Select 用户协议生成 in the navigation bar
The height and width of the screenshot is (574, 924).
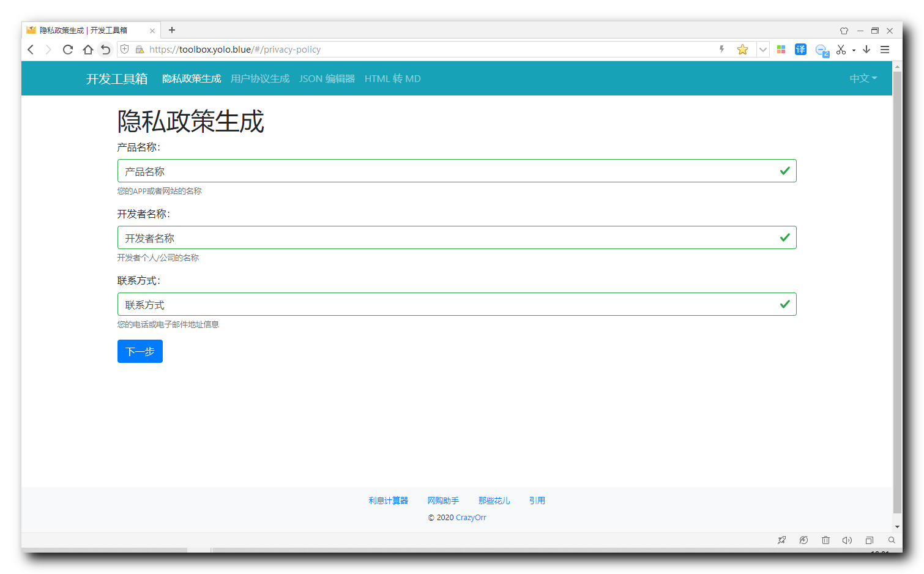tap(260, 78)
